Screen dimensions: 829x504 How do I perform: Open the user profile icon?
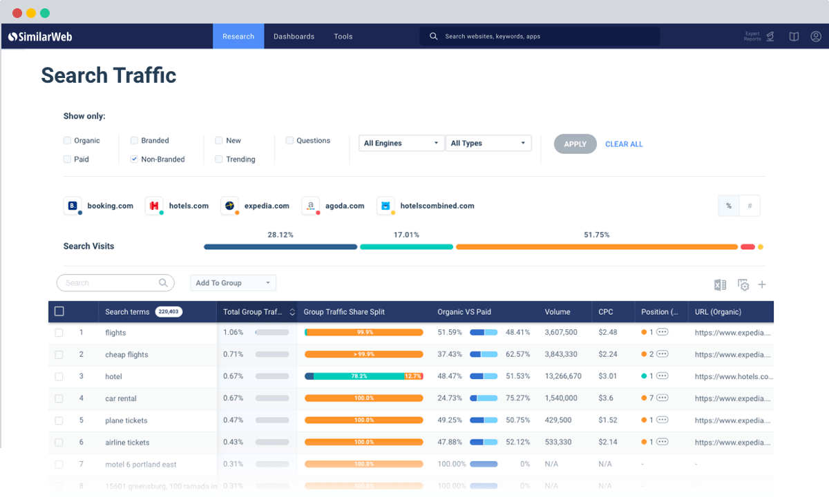point(816,37)
